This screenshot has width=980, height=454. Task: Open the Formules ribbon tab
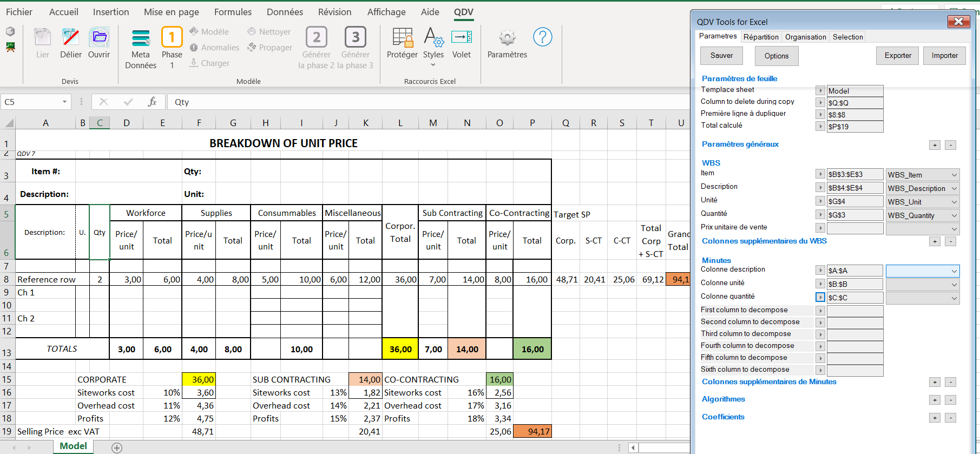coord(233,12)
